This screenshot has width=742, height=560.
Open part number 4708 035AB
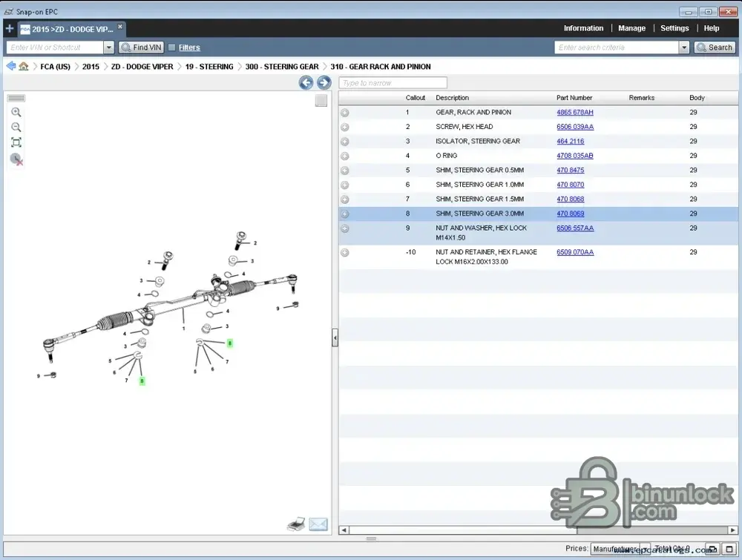575,156
